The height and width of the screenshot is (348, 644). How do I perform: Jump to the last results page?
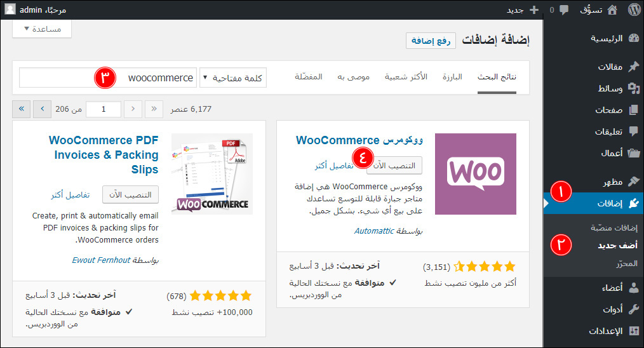[22, 109]
